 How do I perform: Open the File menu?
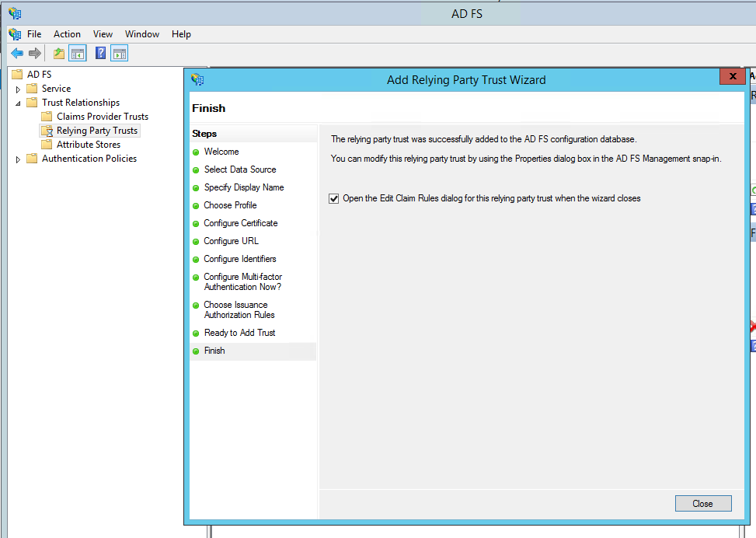coord(34,33)
